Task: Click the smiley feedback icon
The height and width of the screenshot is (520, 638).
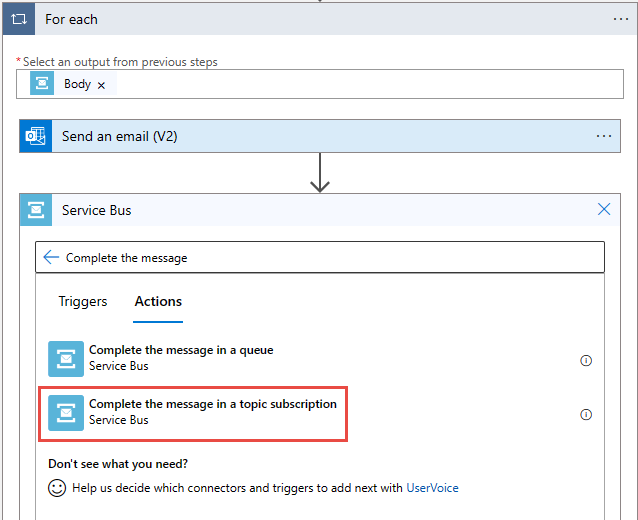Action: coord(57,488)
